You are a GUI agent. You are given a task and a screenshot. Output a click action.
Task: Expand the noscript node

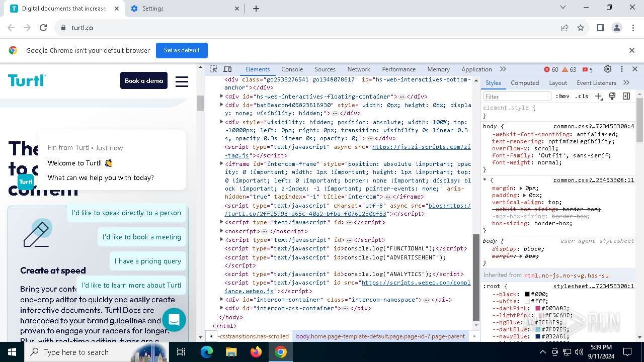[x=221, y=231]
